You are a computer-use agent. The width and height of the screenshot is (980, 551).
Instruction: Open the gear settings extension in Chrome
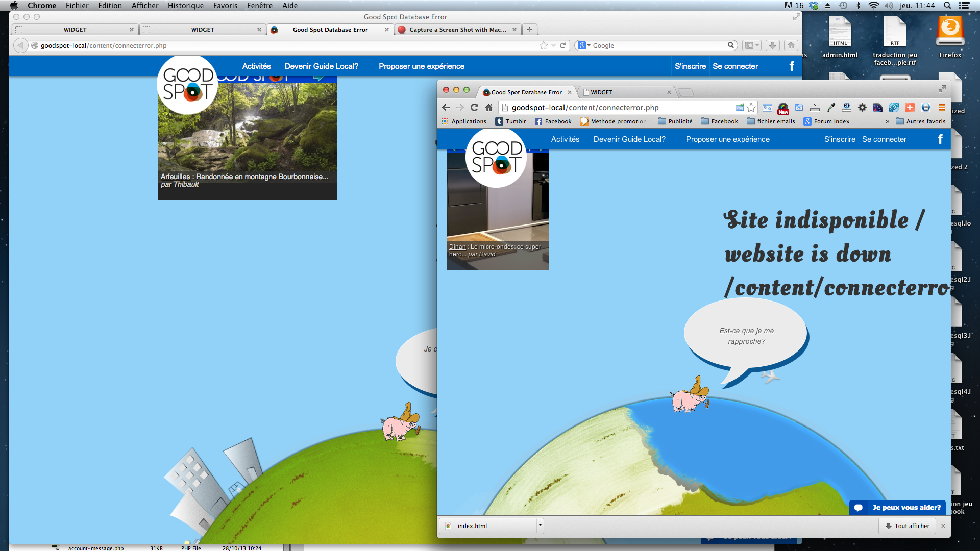tap(862, 107)
